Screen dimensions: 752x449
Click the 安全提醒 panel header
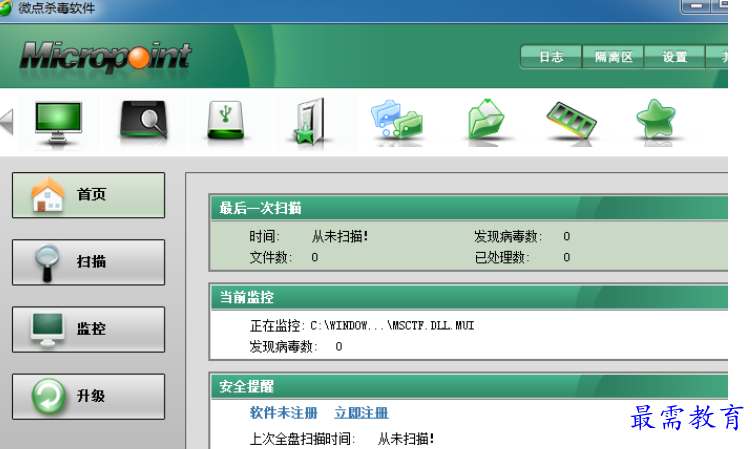pyautogui.click(x=469, y=386)
